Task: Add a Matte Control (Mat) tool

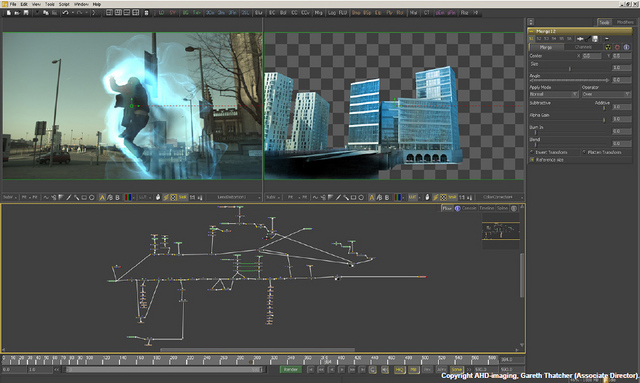Action: 413,13
